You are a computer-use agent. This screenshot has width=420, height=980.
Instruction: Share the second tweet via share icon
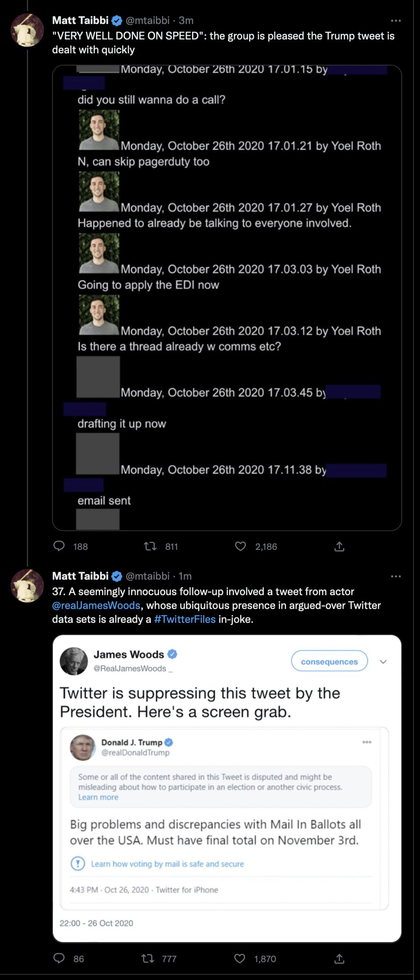339,959
